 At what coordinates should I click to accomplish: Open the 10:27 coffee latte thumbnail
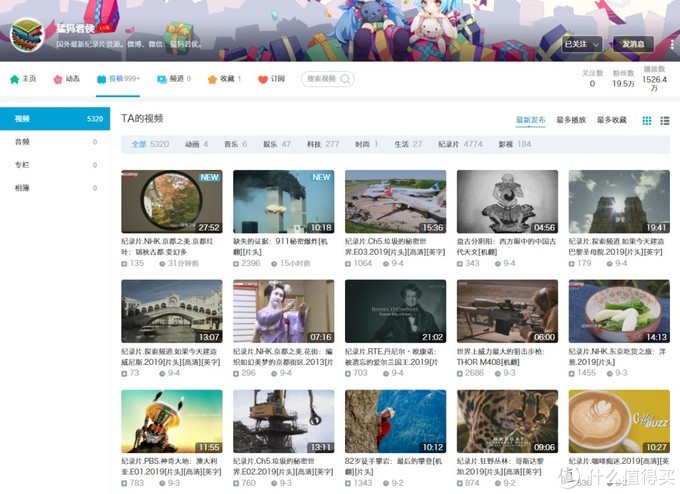[619, 422]
